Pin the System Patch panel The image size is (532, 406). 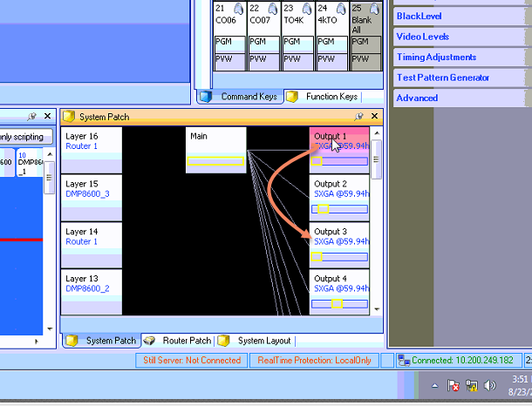click(x=359, y=116)
